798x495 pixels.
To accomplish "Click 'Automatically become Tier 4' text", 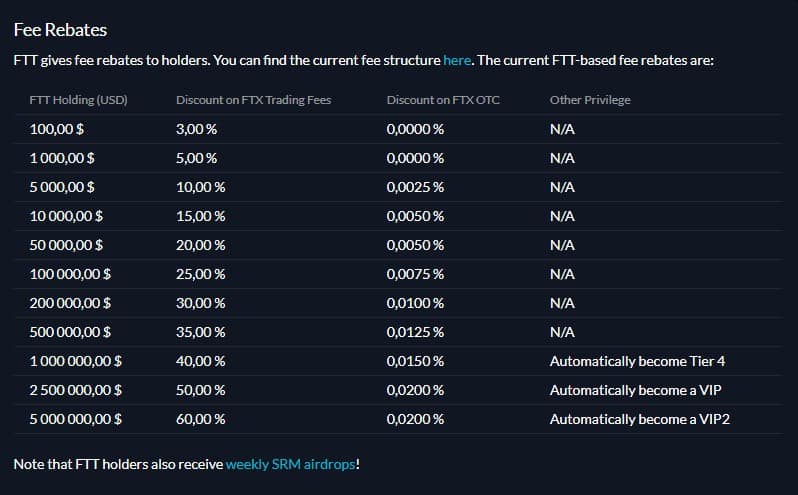I will pos(637,361).
